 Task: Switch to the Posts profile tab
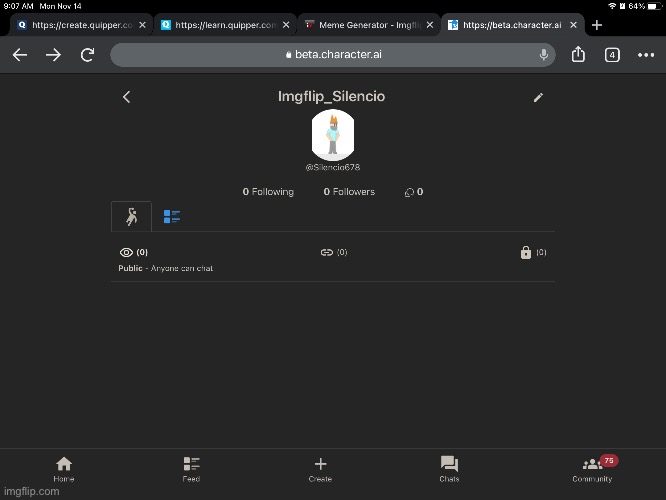point(172,216)
